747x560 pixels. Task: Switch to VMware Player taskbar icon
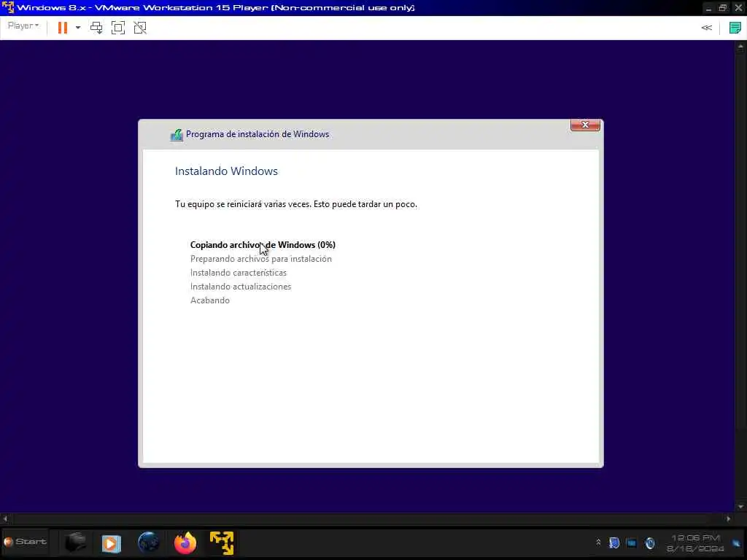222,542
